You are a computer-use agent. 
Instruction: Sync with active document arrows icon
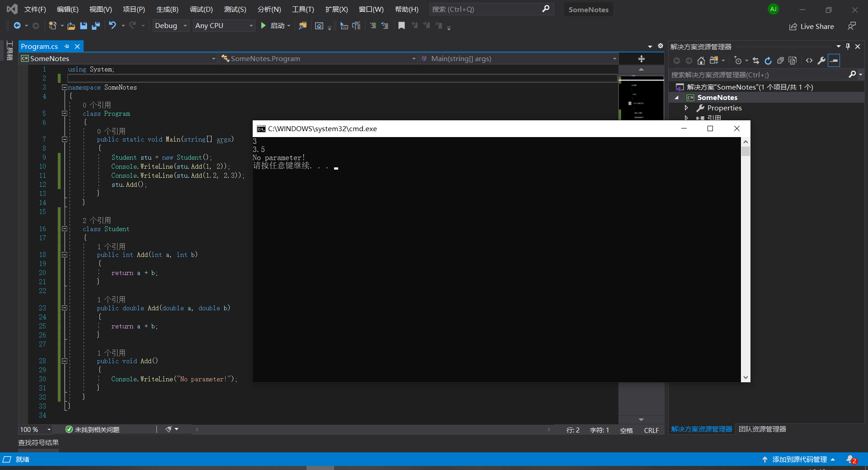756,61
